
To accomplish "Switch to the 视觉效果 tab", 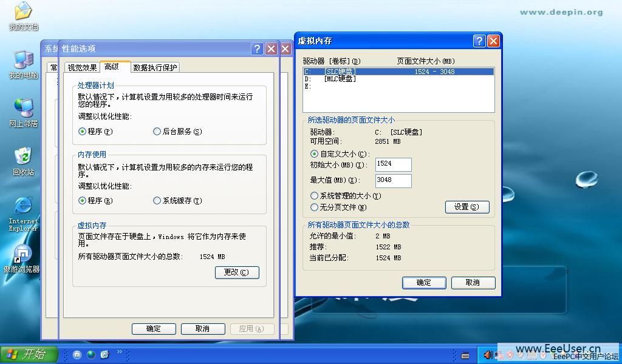I will [82, 67].
